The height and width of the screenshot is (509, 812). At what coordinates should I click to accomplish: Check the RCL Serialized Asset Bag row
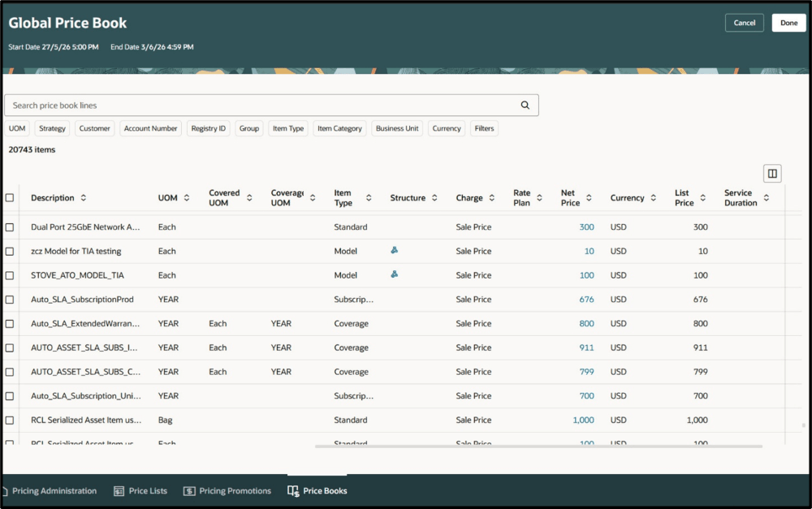point(9,421)
